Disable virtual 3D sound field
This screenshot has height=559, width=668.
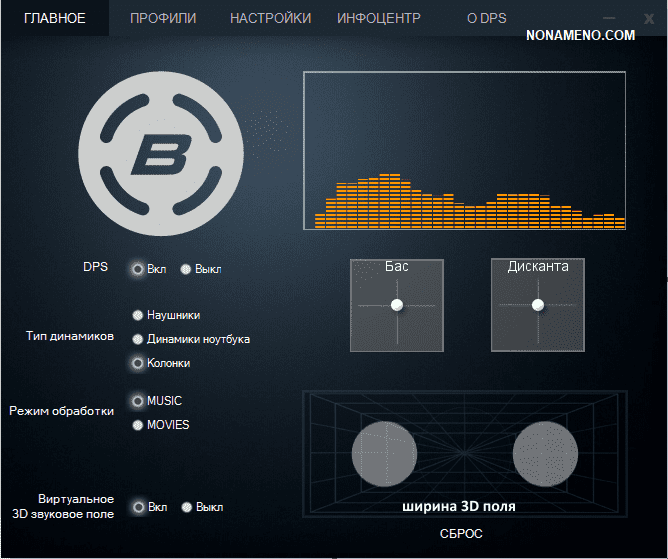pos(186,507)
